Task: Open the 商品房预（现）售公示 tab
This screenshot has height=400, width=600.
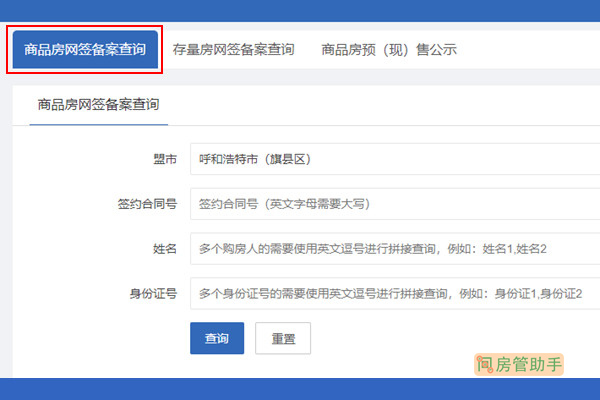Action: [x=389, y=49]
